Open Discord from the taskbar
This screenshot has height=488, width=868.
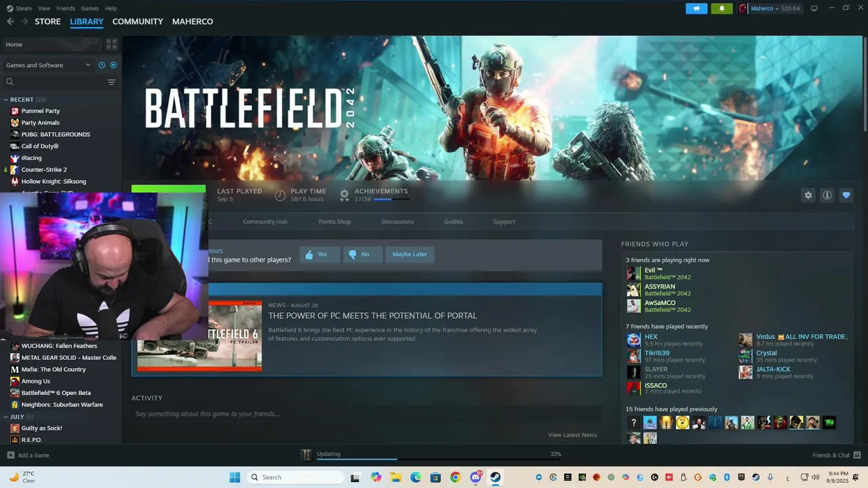pos(475,477)
